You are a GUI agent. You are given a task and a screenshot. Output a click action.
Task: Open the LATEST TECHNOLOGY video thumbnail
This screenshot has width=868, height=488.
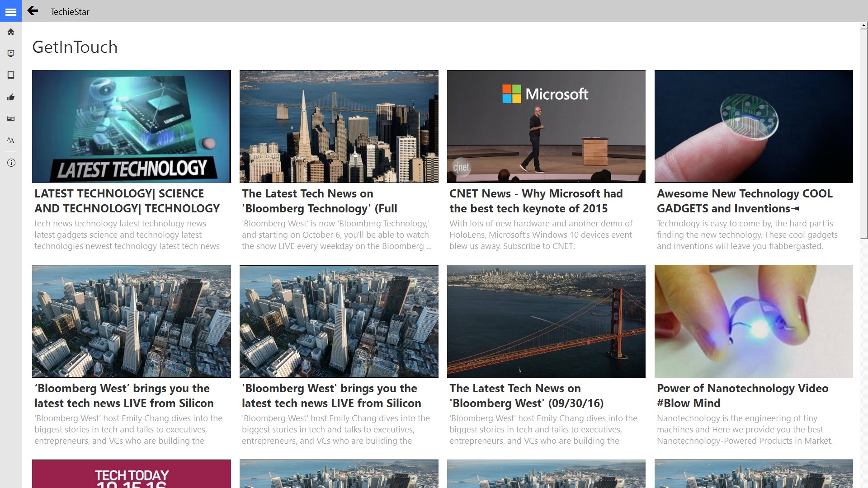click(131, 126)
